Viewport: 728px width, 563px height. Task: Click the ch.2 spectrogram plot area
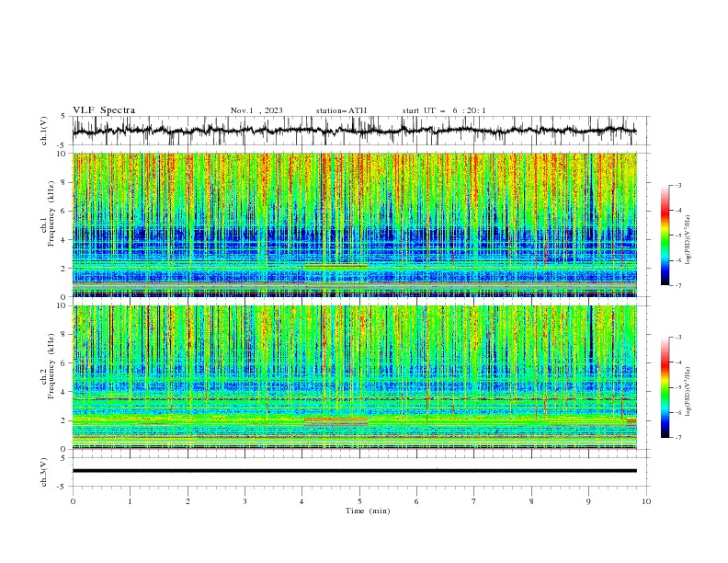[x=355, y=377]
